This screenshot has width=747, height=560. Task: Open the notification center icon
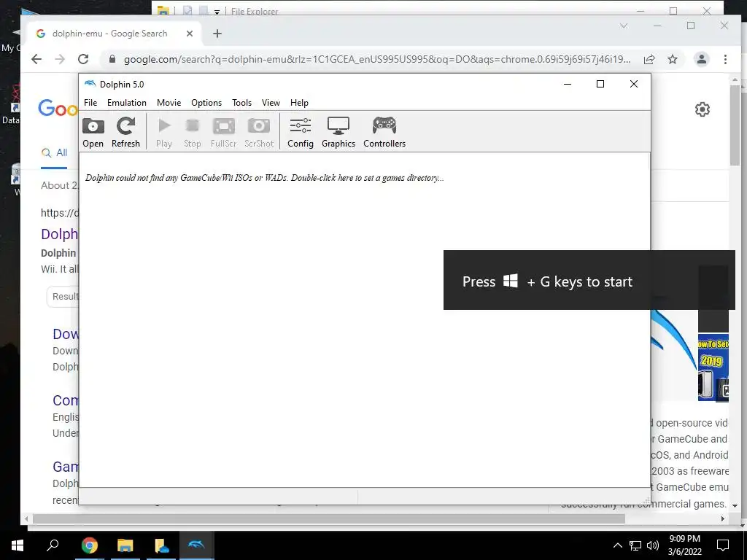723,545
